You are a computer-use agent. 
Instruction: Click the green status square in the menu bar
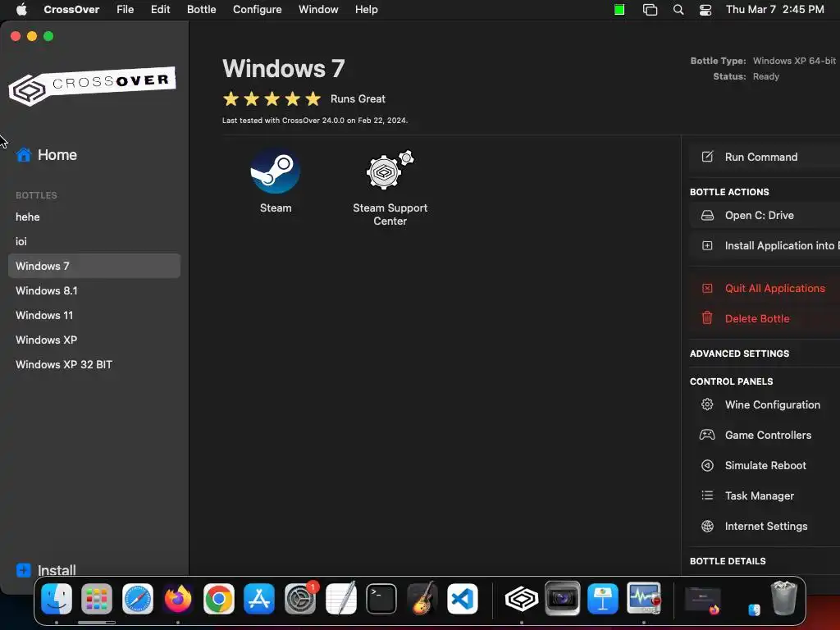(619, 10)
